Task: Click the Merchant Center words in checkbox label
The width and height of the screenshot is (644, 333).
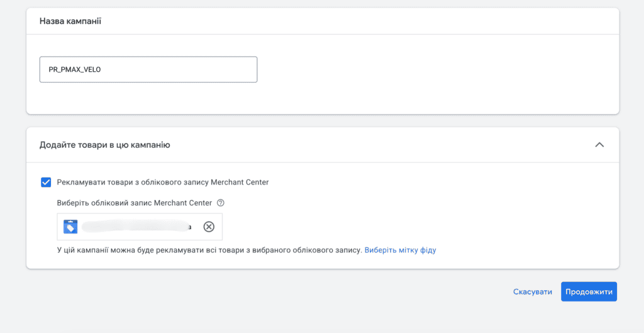Action: point(240,182)
